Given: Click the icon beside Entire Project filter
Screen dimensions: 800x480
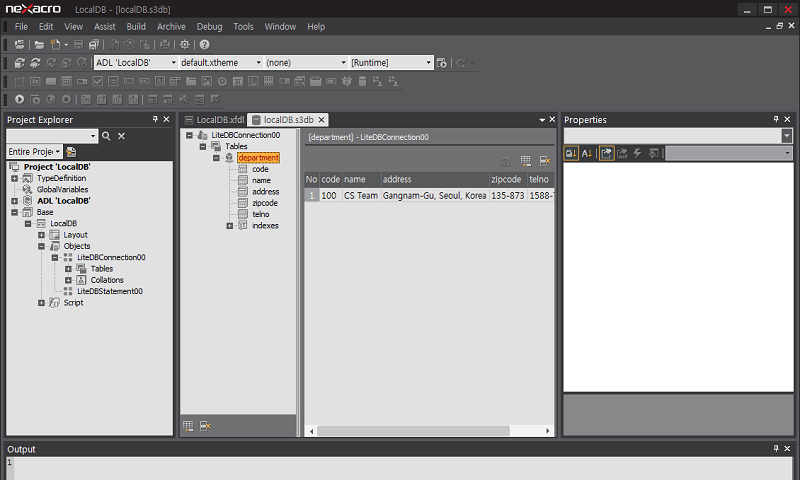Looking at the screenshot, I should 71,152.
